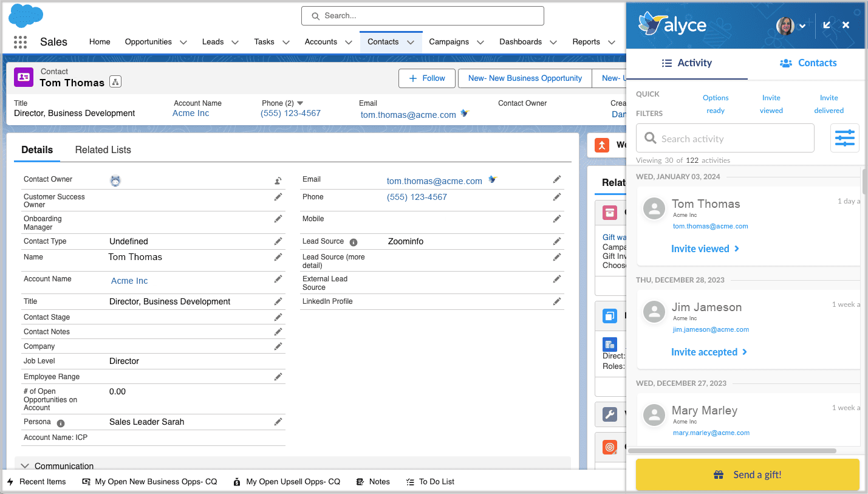Image resolution: width=868 pixels, height=494 pixels.
Task: Edit the Customer Success Owner field pencil
Action: coord(278,197)
